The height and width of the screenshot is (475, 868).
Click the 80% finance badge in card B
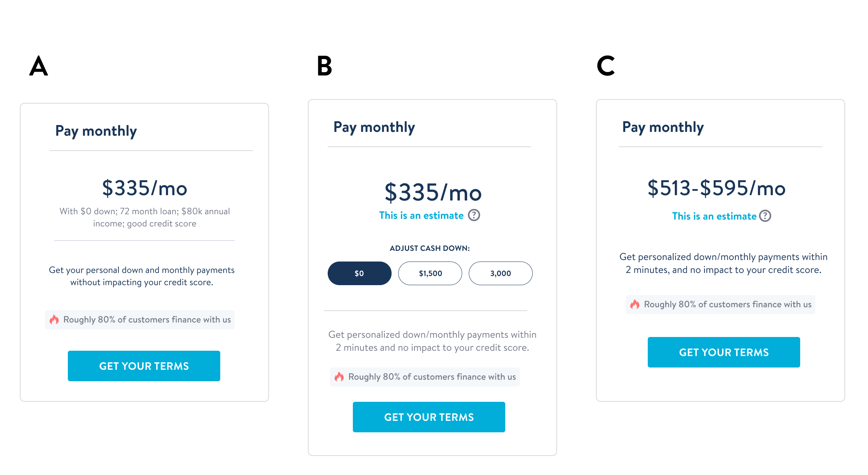point(425,377)
